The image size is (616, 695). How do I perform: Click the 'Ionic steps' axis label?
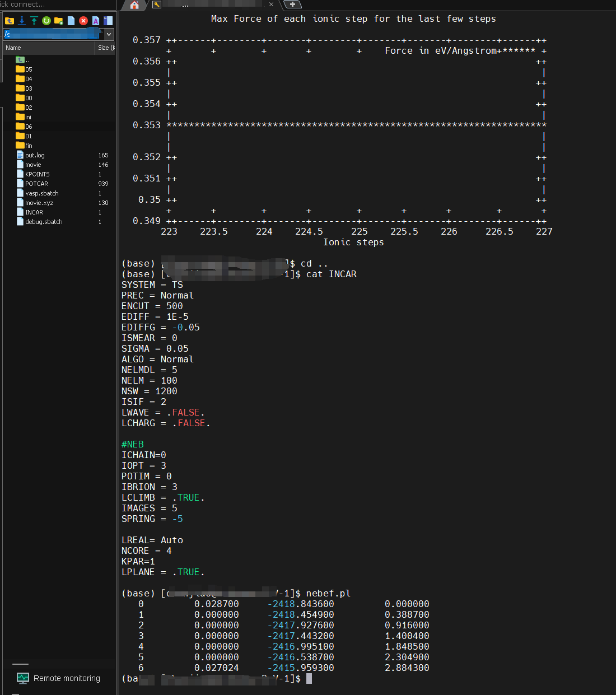(354, 242)
